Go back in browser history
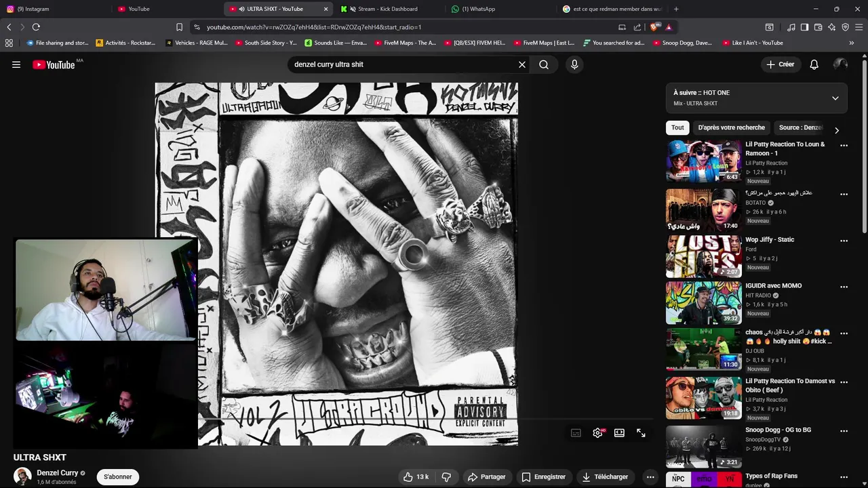This screenshot has height=488, width=868. click(x=9, y=27)
